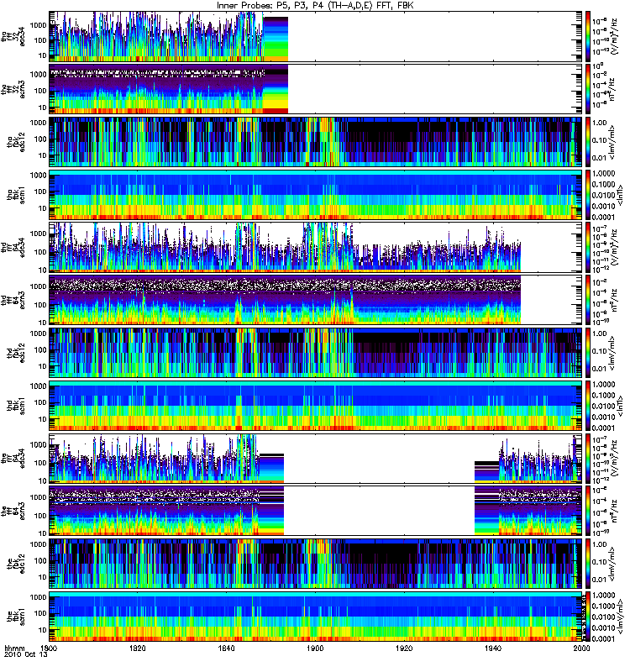The width and height of the screenshot is (630, 672).
Task: Click the '2010 Oct 13' date label
Action: (25, 655)
